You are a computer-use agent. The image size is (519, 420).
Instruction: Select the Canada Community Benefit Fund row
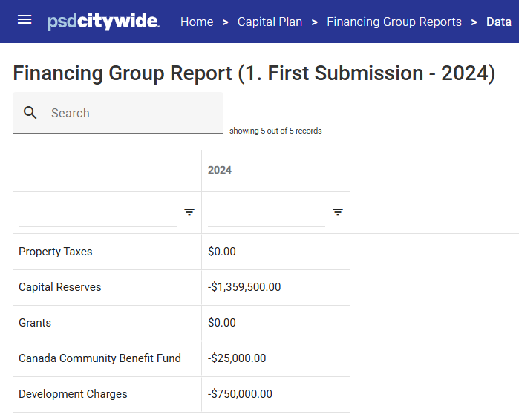coord(181,359)
